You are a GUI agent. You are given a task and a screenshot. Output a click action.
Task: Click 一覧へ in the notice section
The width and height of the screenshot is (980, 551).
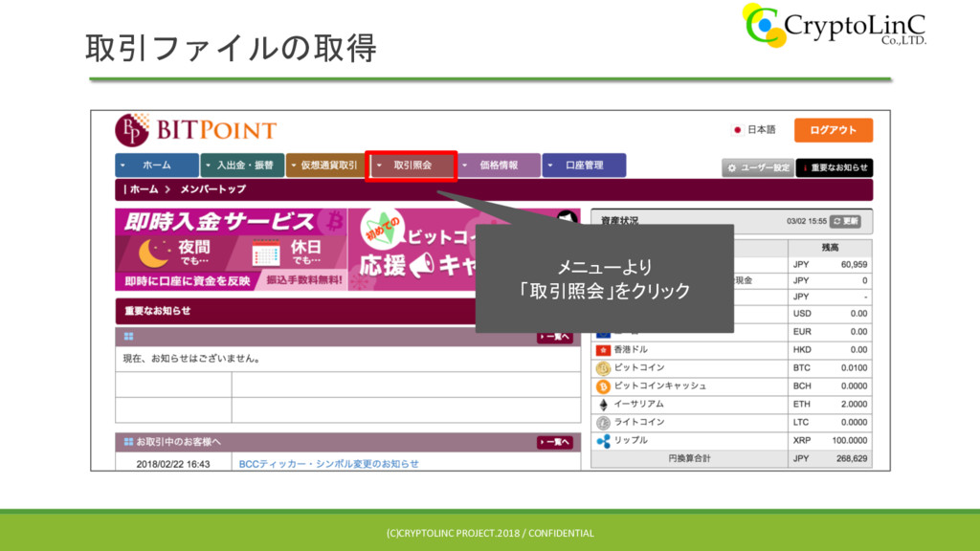[x=554, y=338]
